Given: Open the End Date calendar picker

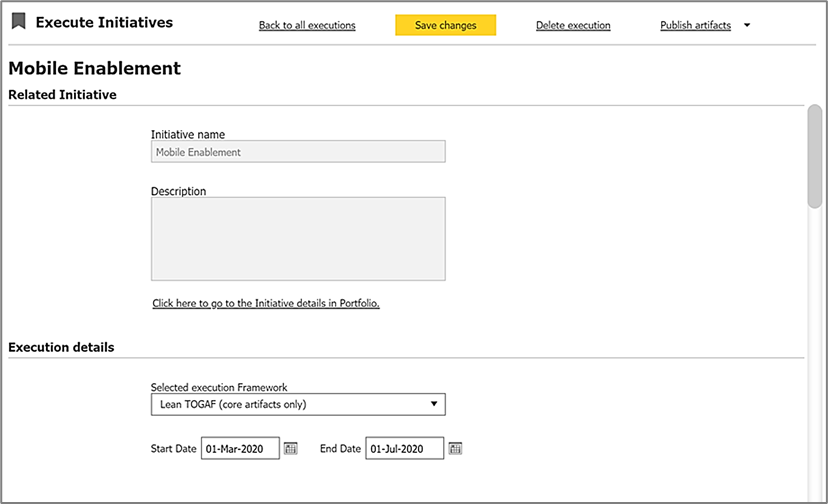Looking at the screenshot, I should 455,449.
